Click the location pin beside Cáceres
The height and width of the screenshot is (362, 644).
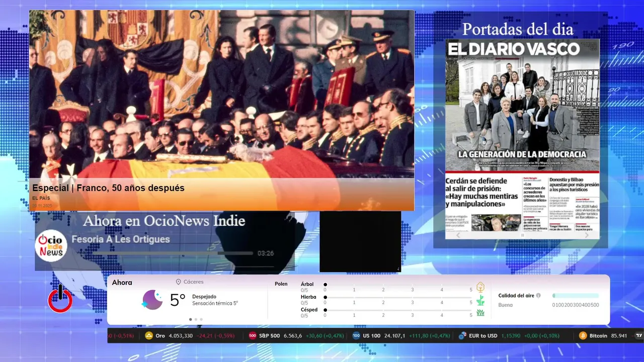click(179, 282)
